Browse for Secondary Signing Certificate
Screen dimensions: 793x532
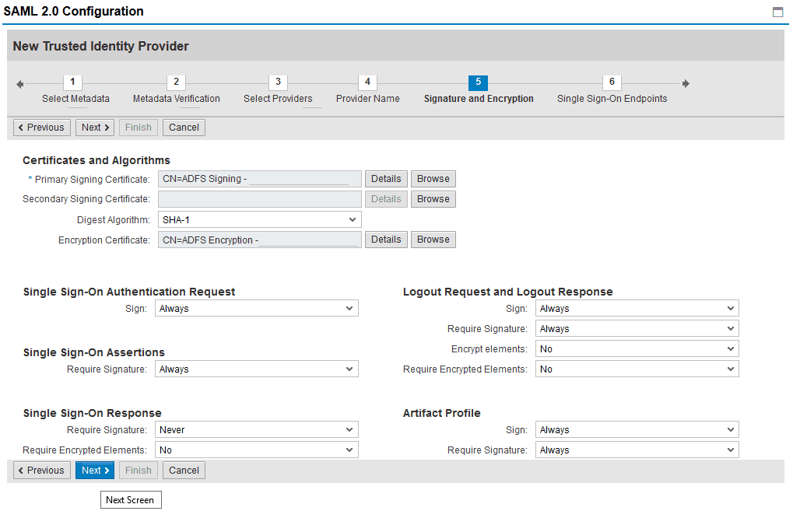point(433,199)
